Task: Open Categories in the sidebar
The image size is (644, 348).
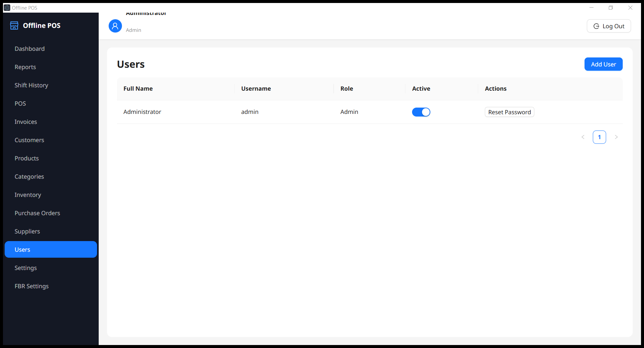Action: (x=51, y=177)
